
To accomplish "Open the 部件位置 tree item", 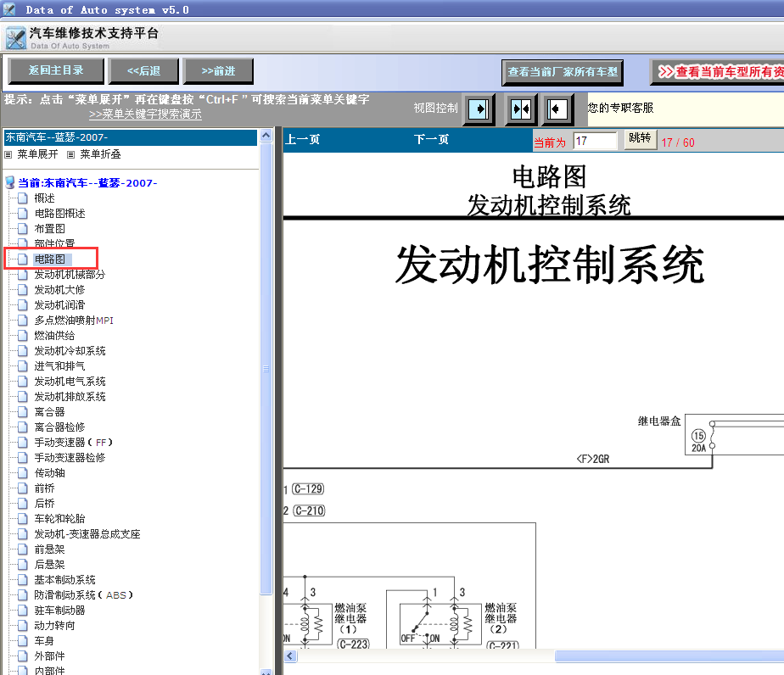I will 54,244.
